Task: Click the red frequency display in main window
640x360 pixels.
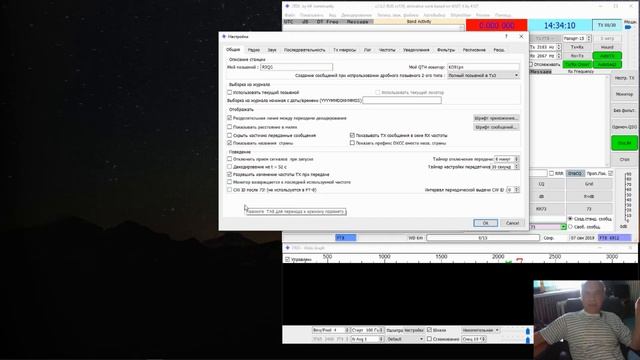Action: click(x=496, y=25)
